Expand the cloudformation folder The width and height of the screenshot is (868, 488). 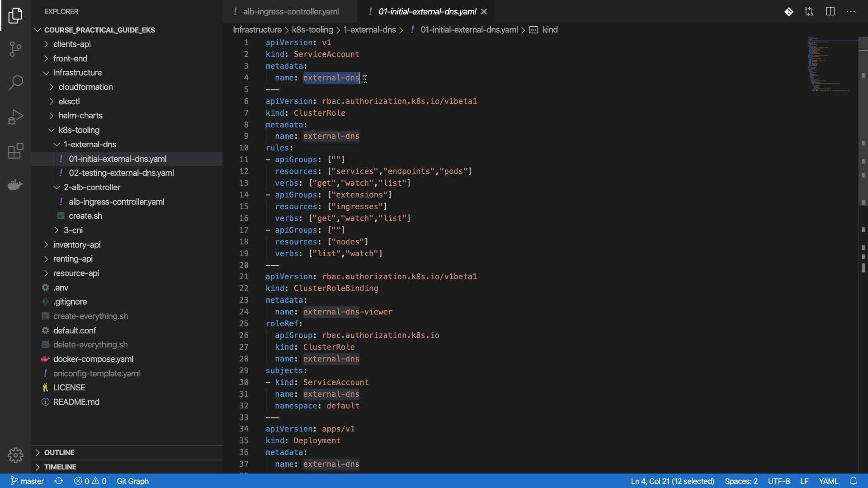coord(85,87)
